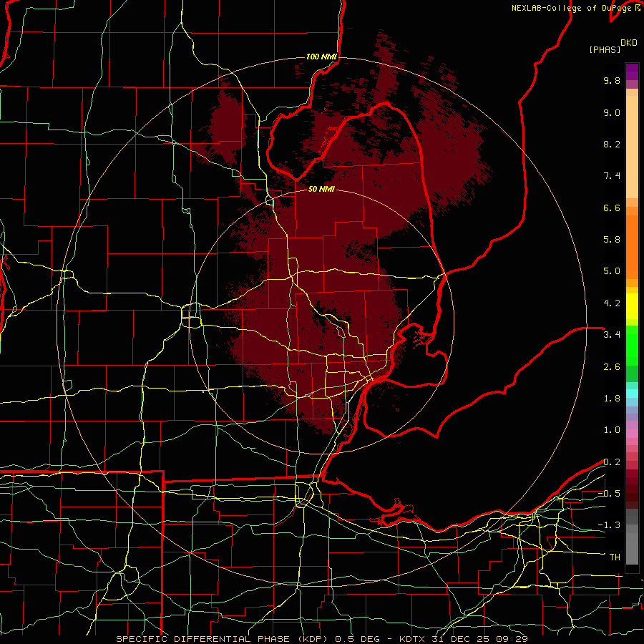
Task: Pick the pale peach color bar segment
Action: (632, 147)
